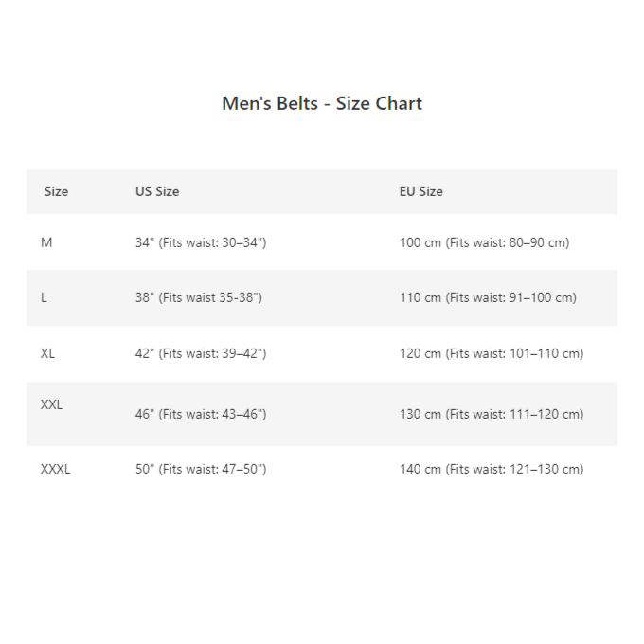Viewport: 644px width, 644px height.
Task: Select the XL size label
Action: tap(48, 353)
